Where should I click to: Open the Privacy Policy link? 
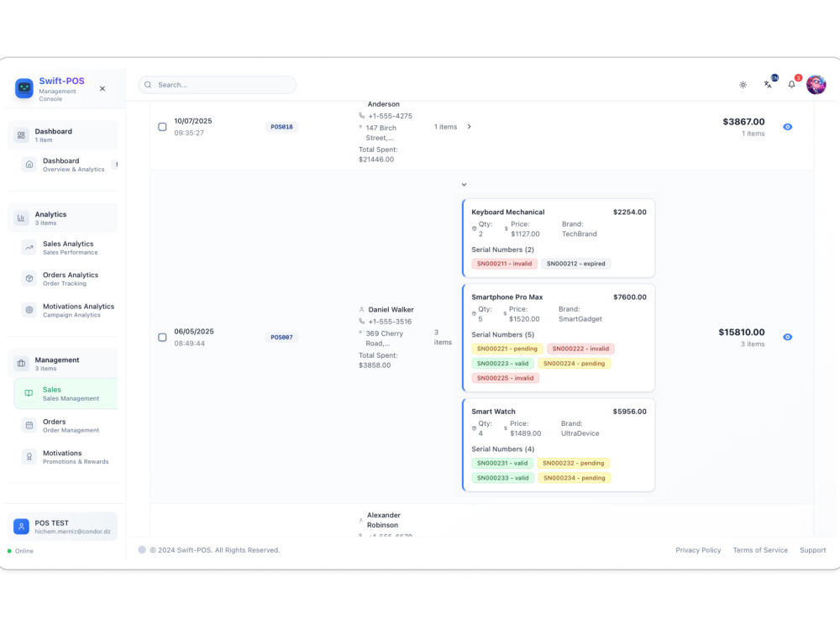(698, 550)
